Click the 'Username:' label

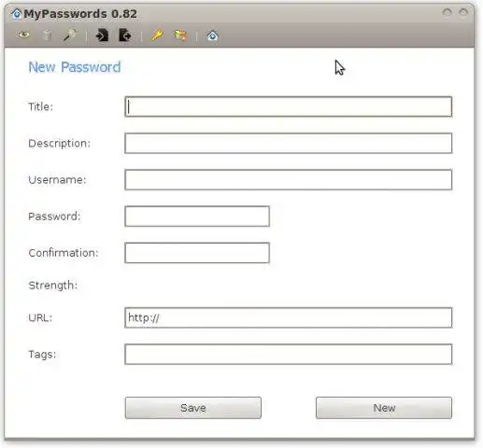point(57,180)
